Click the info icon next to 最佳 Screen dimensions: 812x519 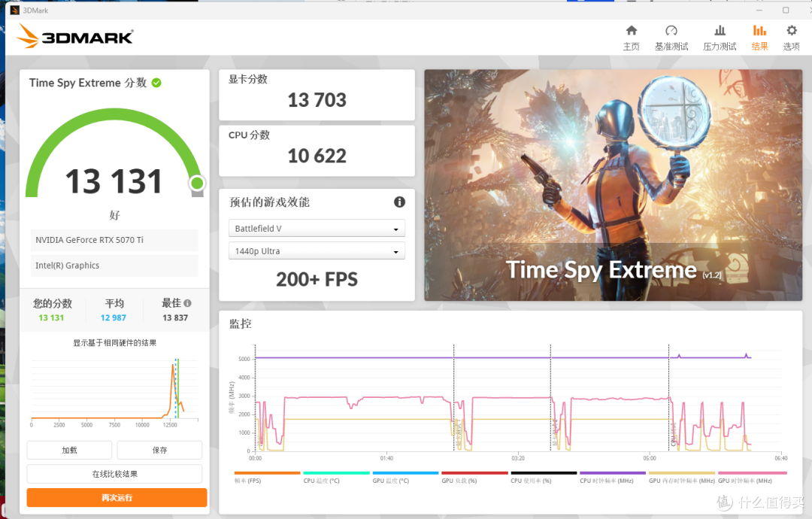(187, 303)
